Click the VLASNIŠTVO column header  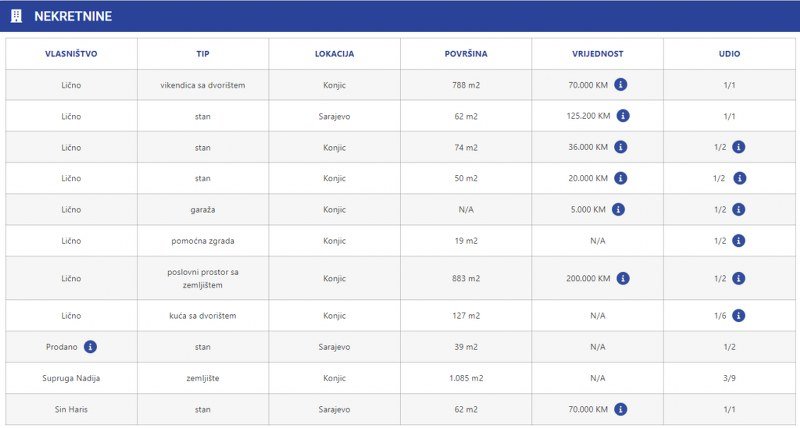click(71, 54)
